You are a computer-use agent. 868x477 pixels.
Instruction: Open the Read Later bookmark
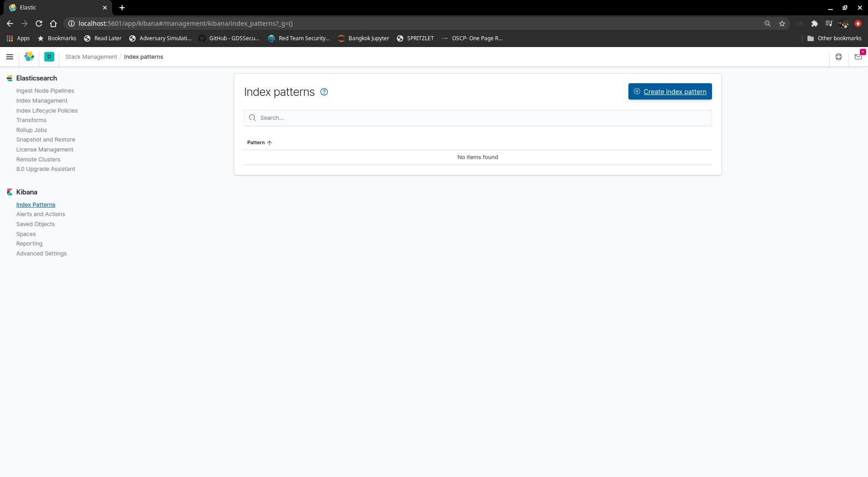103,38
